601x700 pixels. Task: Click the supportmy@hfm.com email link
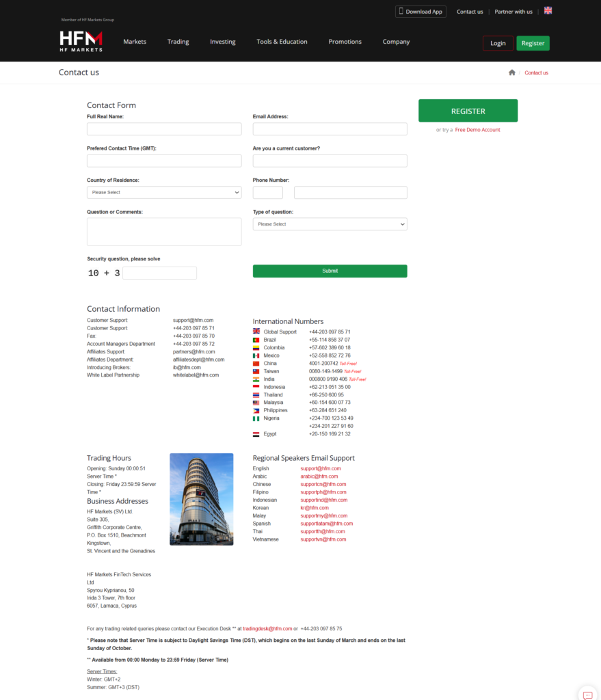[323, 515]
